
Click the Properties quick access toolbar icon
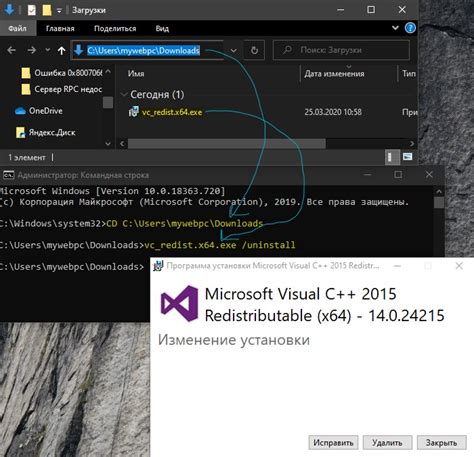[32, 10]
